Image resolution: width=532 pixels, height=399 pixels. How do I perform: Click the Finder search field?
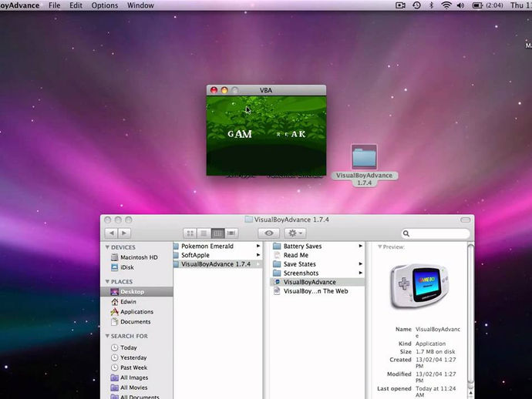(x=436, y=233)
